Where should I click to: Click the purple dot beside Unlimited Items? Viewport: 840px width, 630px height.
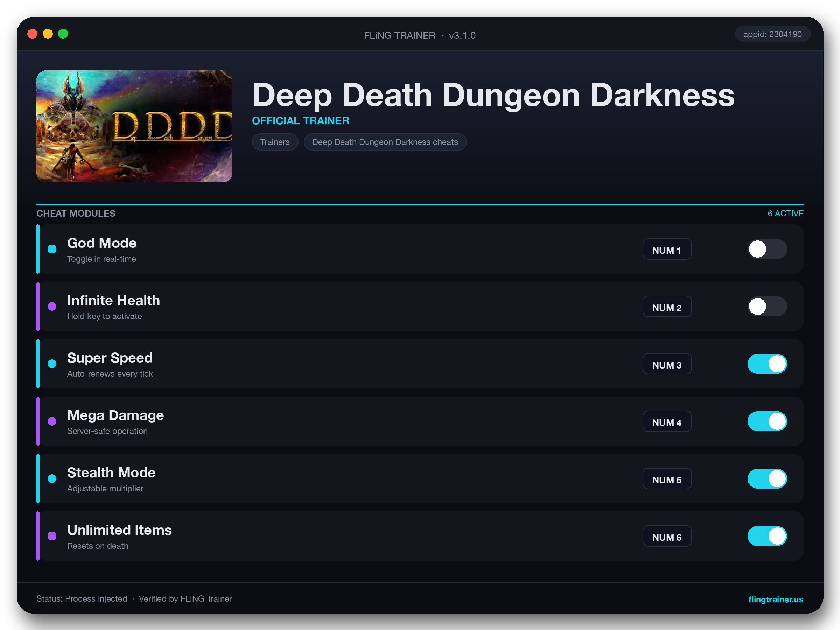[x=52, y=536]
